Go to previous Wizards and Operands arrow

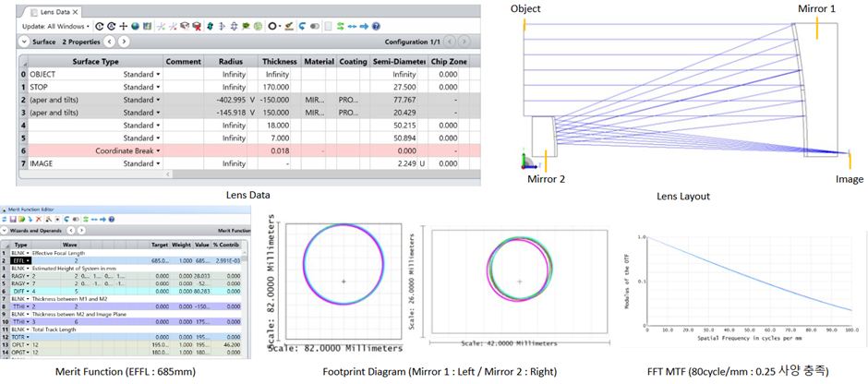pos(70,230)
